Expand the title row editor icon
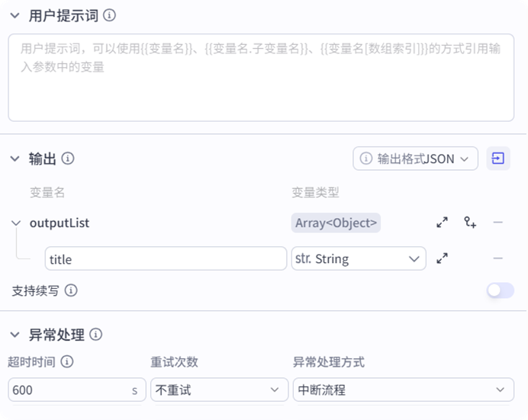 [442, 258]
